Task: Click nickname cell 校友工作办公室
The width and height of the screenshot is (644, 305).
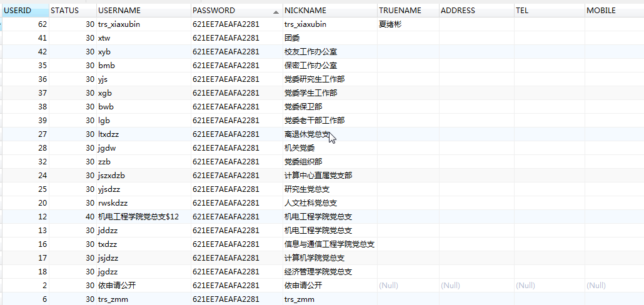Action: coord(330,52)
